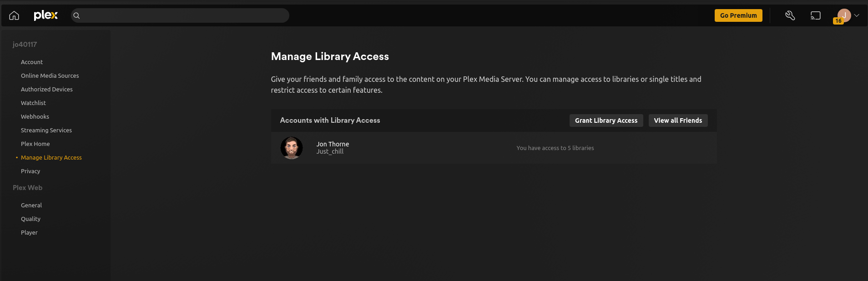Select Webhooks from sidebar
This screenshot has height=281, width=868.
(x=35, y=117)
